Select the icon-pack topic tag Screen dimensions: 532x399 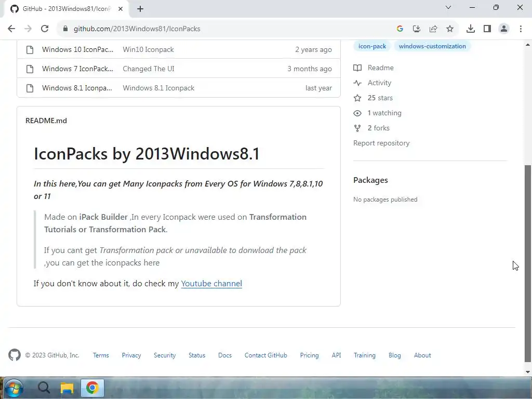pos(372,46)
